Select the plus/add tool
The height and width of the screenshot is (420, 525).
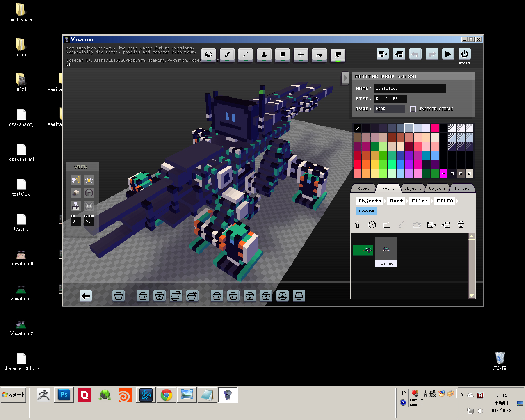(x=301, y=55)
